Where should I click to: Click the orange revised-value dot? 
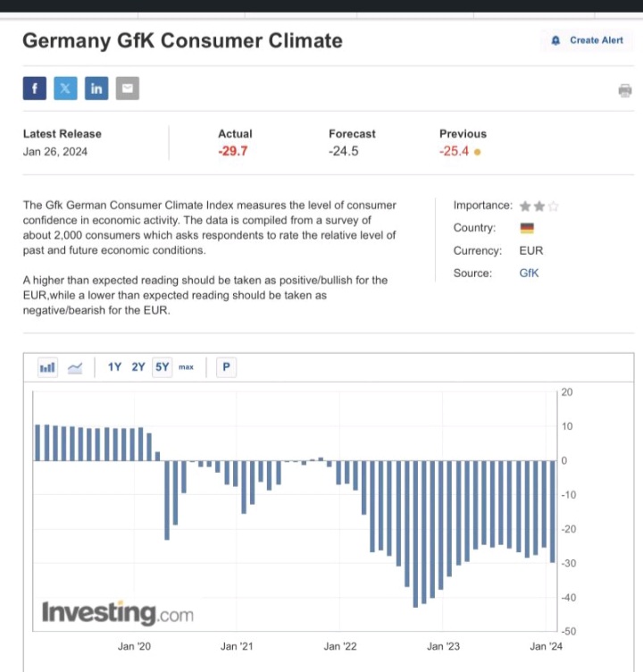pyautogui.click(x=478, y=152)
